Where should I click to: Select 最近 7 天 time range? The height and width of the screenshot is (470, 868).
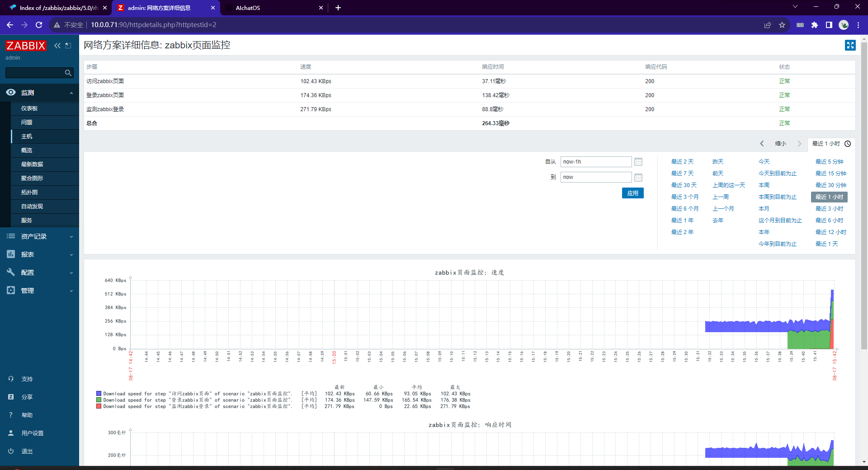[x=682, y=174]
